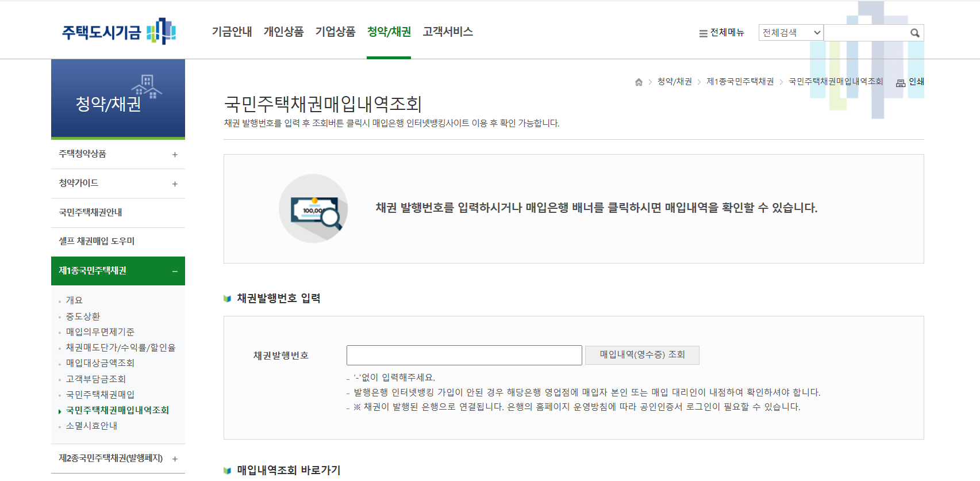
Task: Click the 청약/채권 sidebar banner
Action: (118, 99)
